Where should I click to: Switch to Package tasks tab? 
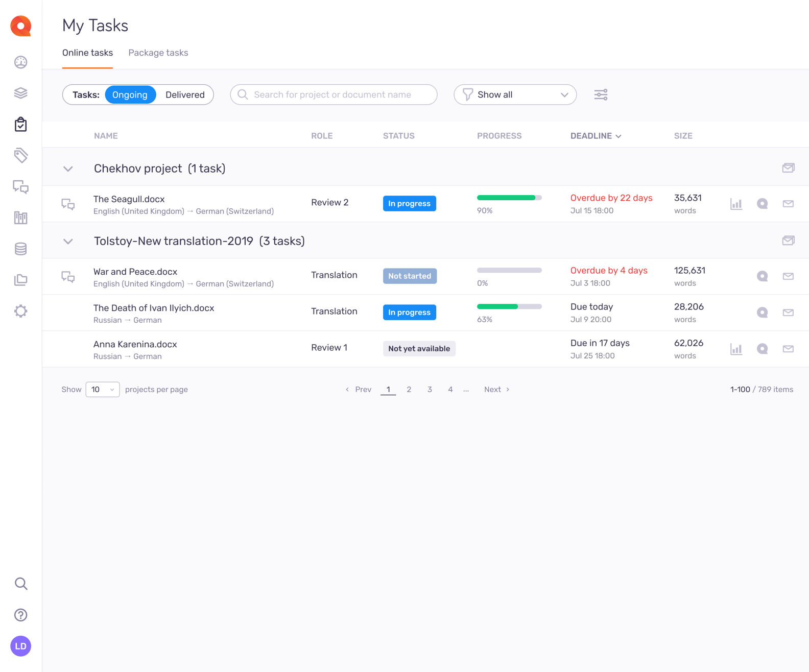158,53
